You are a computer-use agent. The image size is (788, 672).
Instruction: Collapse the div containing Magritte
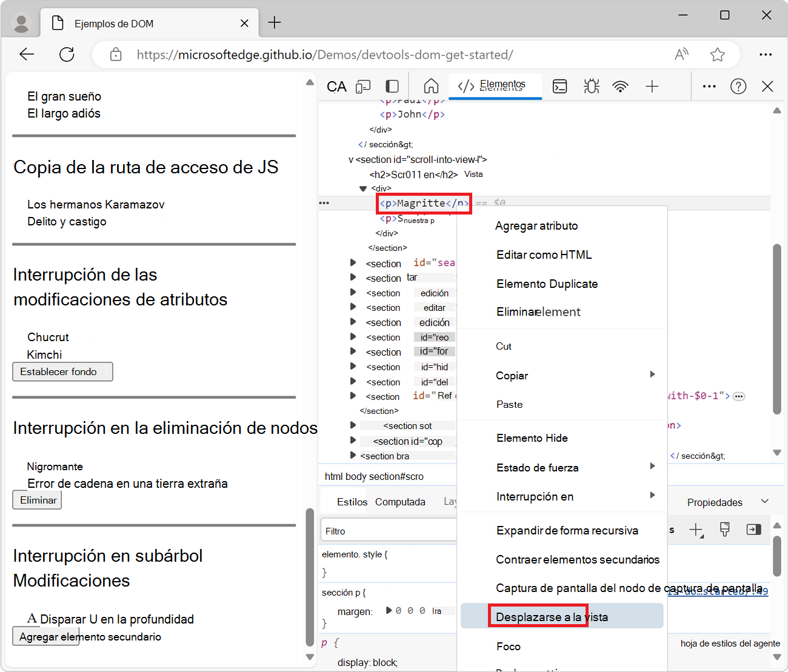[363, 188]
